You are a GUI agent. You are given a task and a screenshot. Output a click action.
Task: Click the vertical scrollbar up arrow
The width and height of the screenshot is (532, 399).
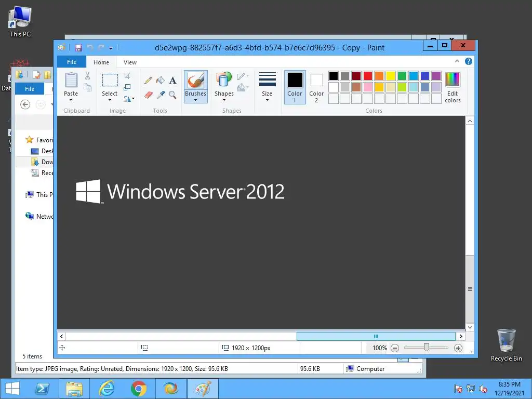click(470, 121)
